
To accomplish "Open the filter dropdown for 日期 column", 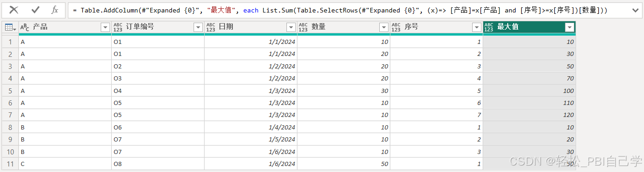I will coord(291,28).
